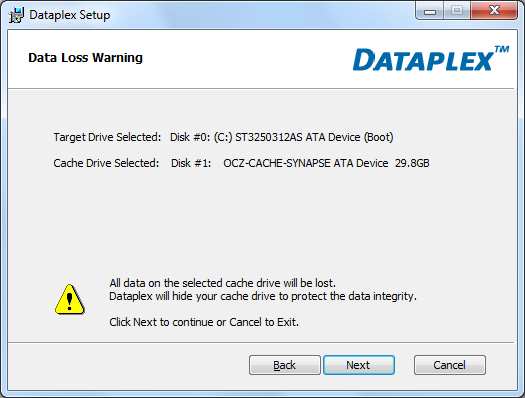
Task: Cancel the Dataplex setup
Action: (x=450, y=365)
